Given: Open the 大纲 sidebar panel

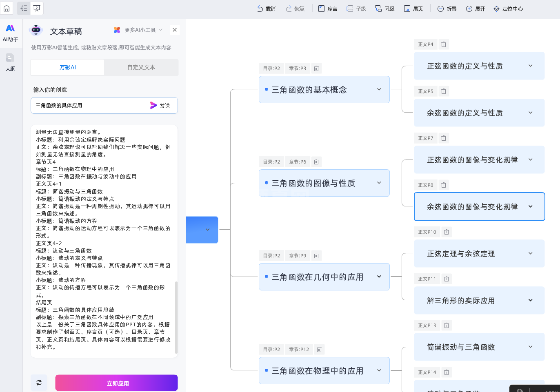Looking at the screenshot, I should 10,62.
